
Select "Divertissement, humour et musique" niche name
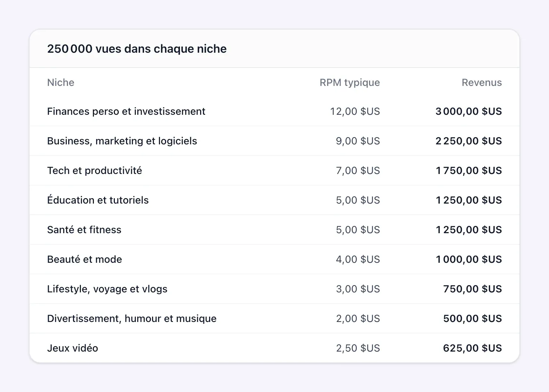pos(132,318)
